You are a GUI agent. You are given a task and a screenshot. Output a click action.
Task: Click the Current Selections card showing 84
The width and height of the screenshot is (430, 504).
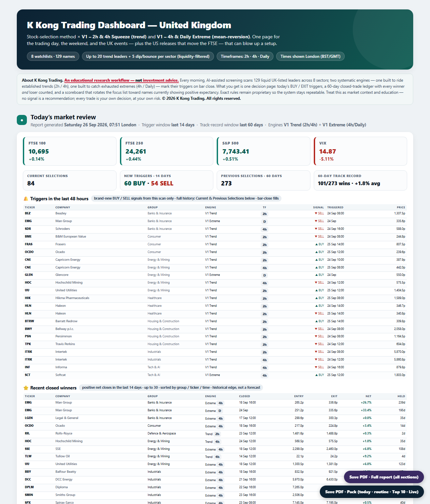coord(70,180)
